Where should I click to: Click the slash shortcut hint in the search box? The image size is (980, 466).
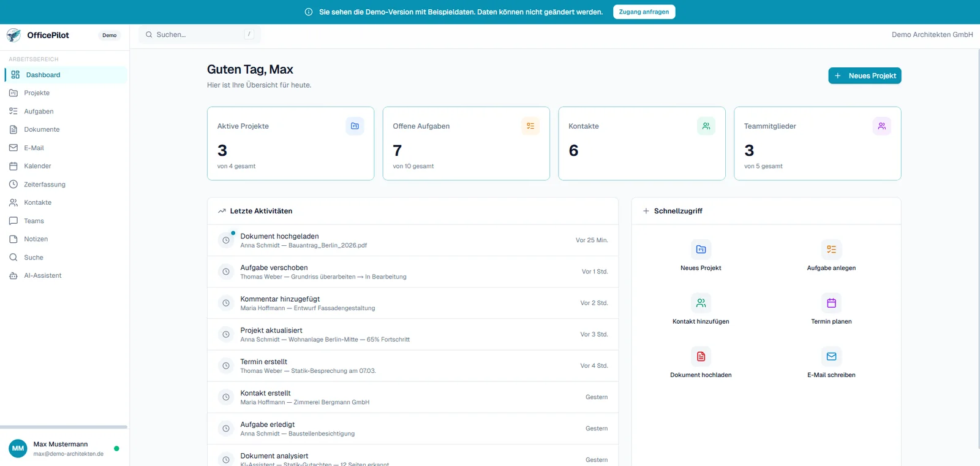point(249,34)
